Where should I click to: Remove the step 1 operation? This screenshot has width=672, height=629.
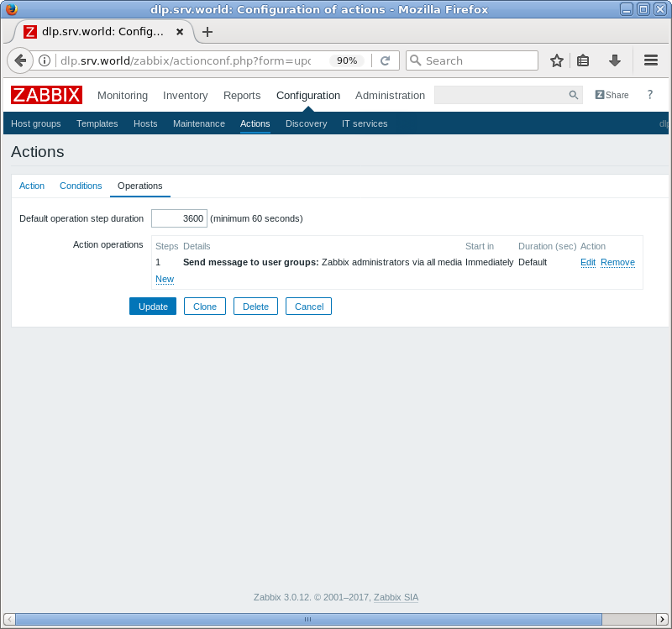point(617,262)
